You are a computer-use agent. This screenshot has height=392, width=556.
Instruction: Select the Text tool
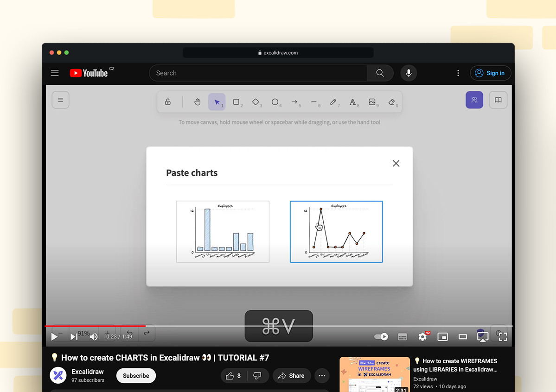pyautogui.click(x=352, y=102)
